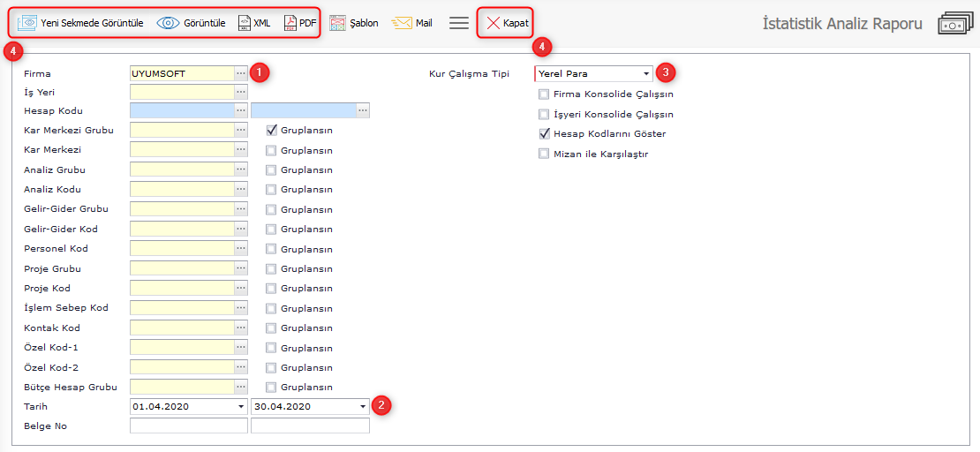Click Yeni Sekmede Görüntüle toolbar icon
Image resolution: width=980 pixels, height=452 pixels.
[27, 23]
